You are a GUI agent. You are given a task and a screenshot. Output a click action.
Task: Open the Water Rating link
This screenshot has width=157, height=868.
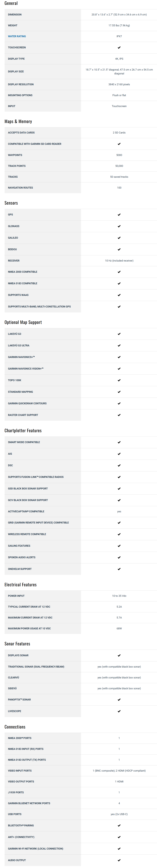pyautogui.click(x=17, y=36)
